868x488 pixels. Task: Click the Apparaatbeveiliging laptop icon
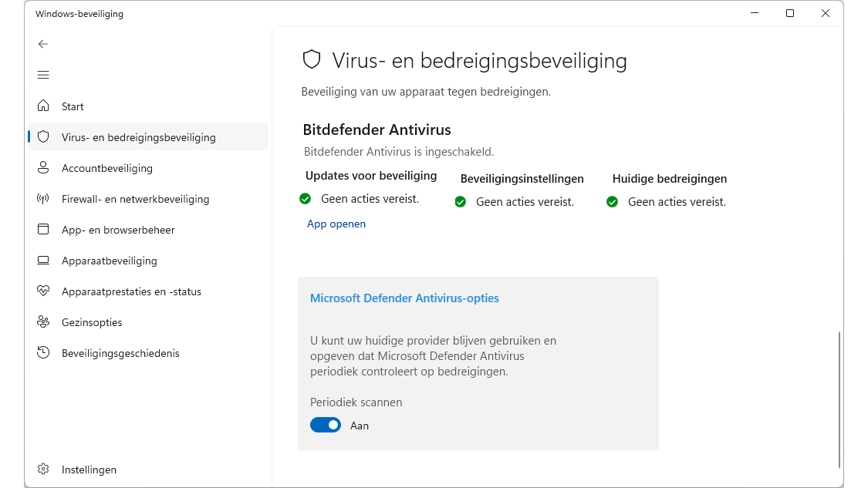point(43,261)
